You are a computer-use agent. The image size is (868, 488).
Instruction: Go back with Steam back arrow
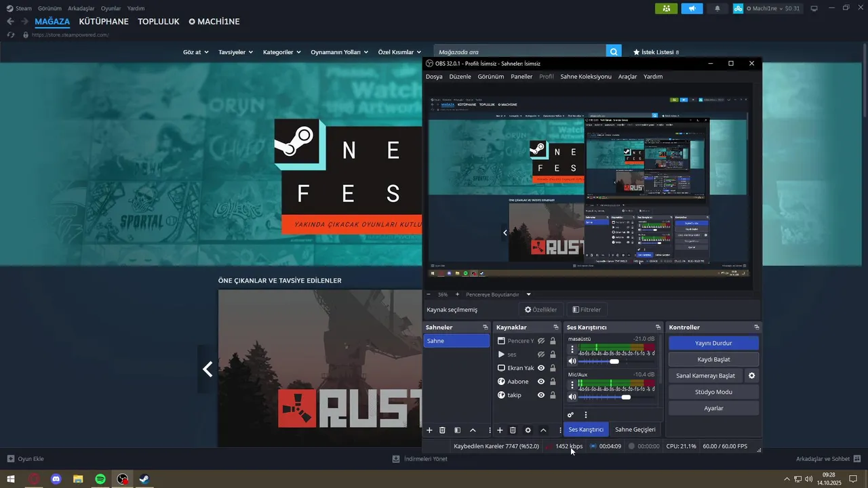(x=10, y=21)
